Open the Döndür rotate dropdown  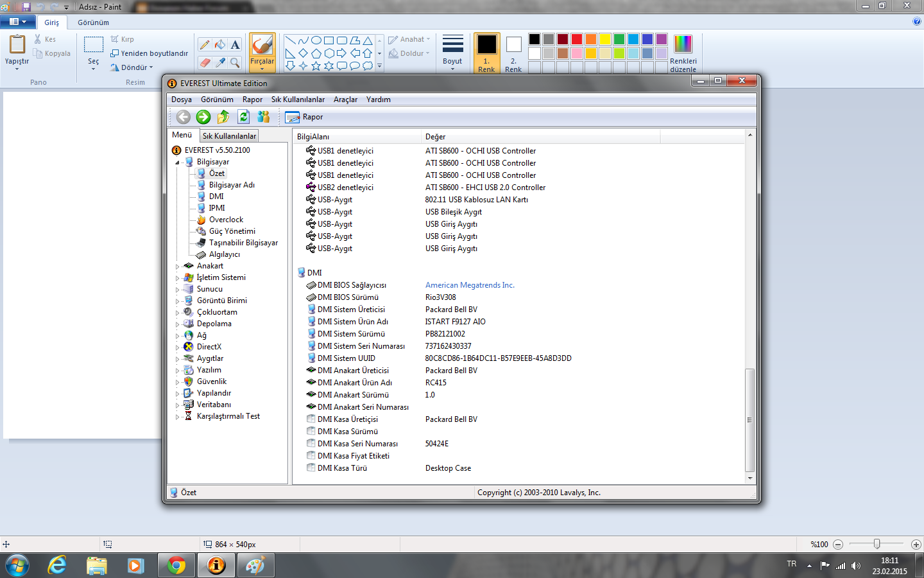[132, 67]
